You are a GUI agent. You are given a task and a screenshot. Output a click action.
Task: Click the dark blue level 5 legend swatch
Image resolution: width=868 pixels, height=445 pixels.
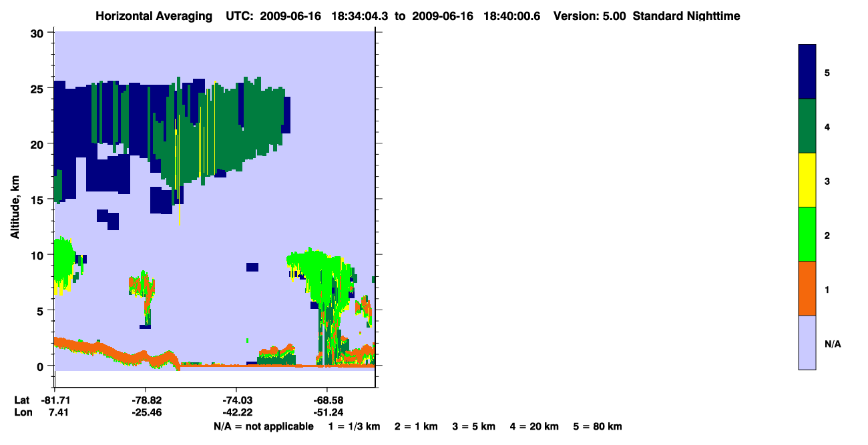tap(807, 72)
